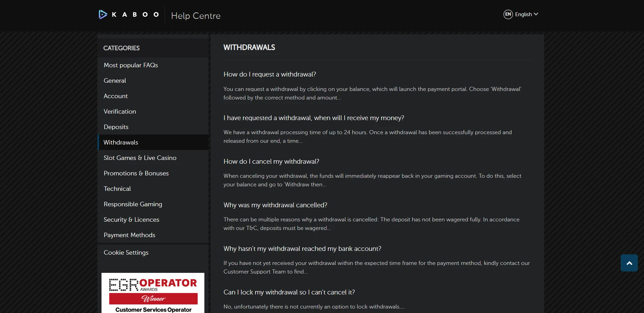Click the 'withdrawal processing time of up to 24 hours' excerpt

368,137
